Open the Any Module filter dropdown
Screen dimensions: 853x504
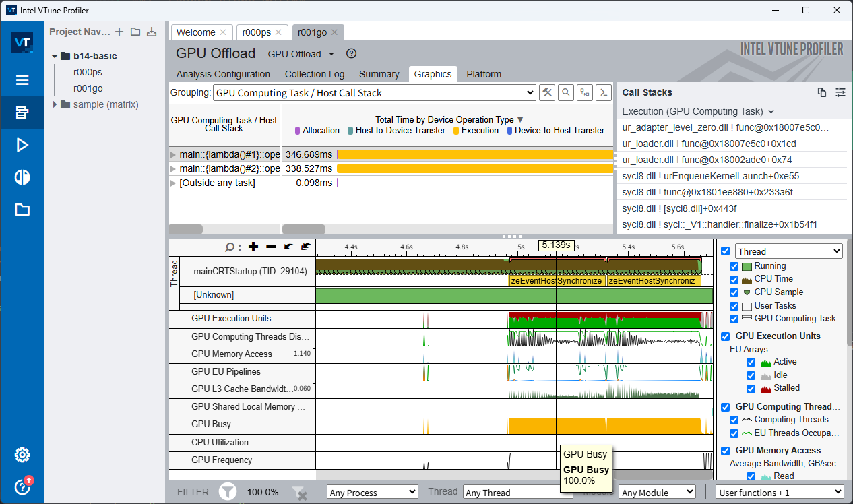click(x=657, y=493)
